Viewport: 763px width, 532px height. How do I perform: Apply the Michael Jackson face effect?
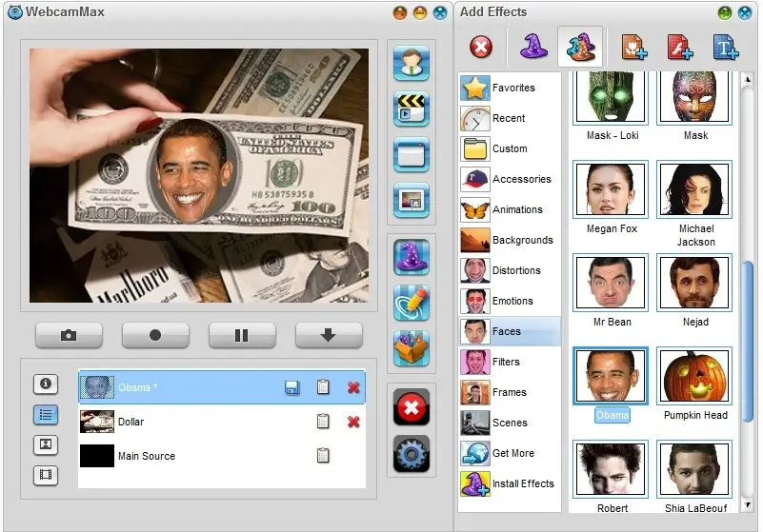coord(693,189)
